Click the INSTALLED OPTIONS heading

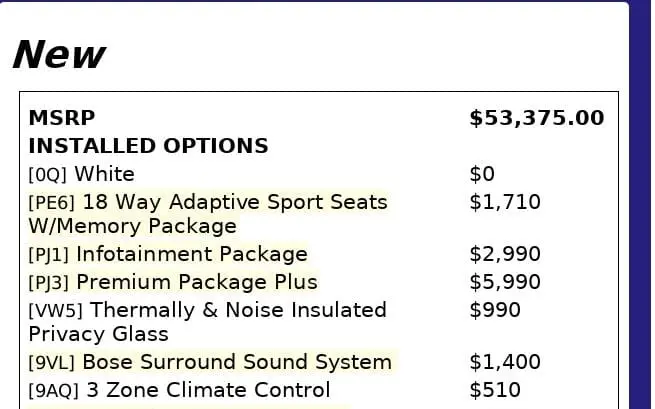[x=148, y=146]
